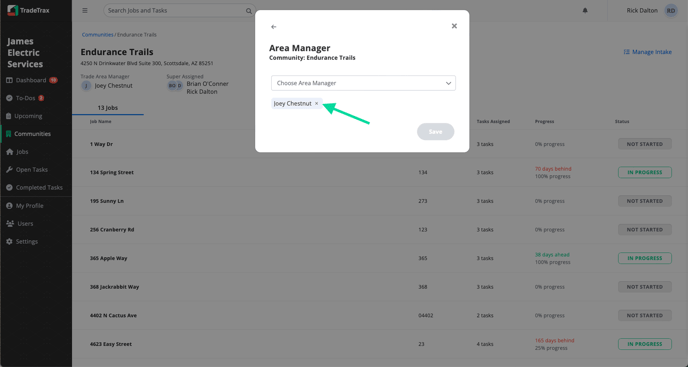Select the 13 Jobs tab
Viewport: 688px width, 367px height.
point(108,108)
